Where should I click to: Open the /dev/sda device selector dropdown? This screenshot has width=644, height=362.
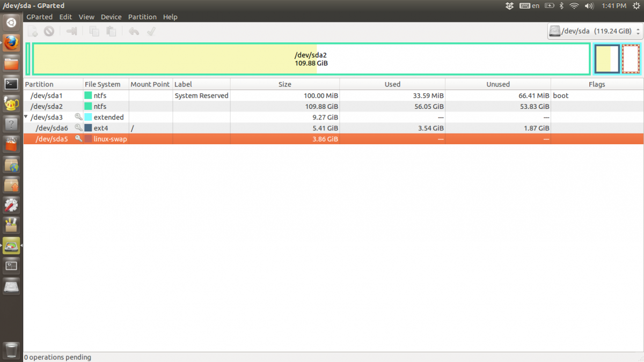click(595, 31)
